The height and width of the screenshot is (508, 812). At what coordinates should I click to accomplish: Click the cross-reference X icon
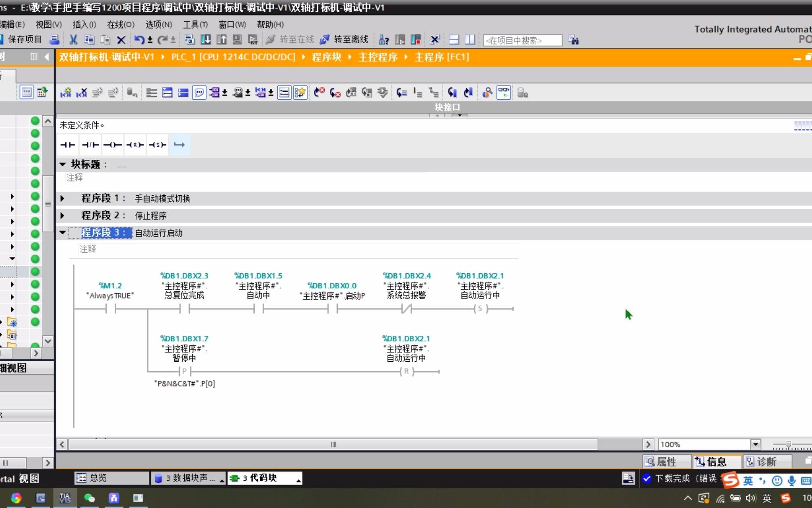[435, 40]
